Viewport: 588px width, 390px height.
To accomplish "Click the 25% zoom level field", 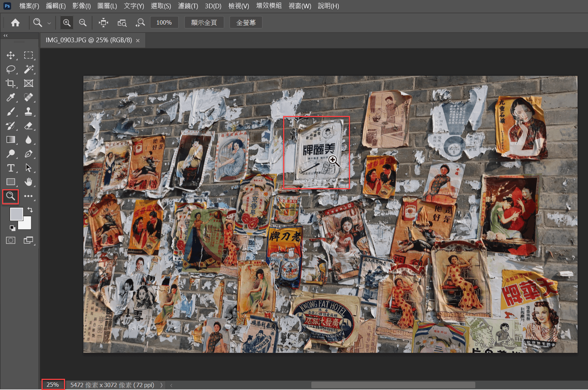I will tap(53, 385).
